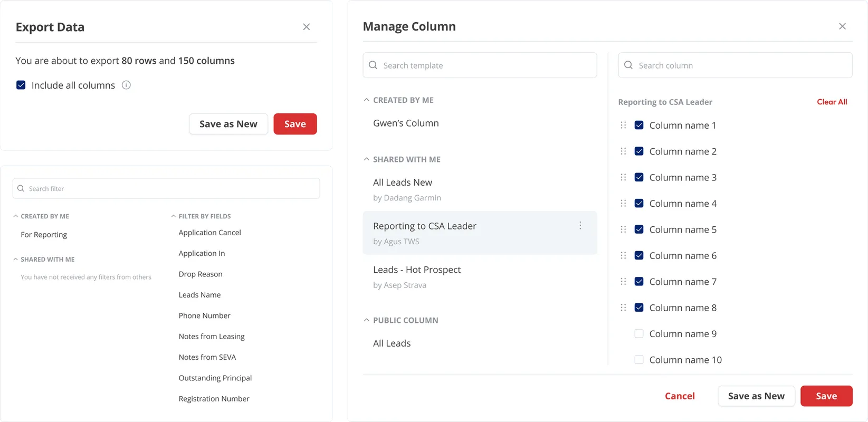Open three-dot menu for Reporting to CSA Leader
Image resolution: width=868 pixels, height=422 pixels.
(580, 226)
